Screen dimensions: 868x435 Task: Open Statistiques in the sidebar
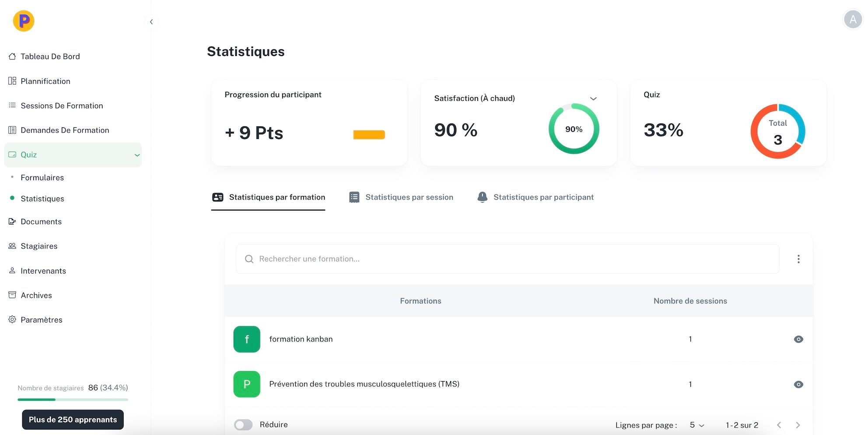(42, 199)
